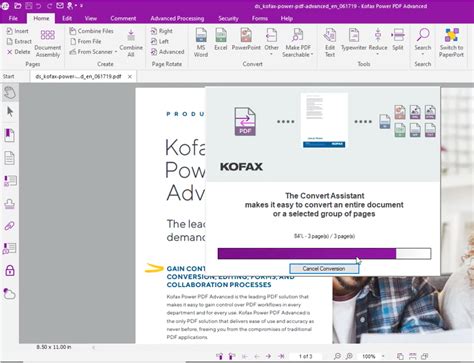Click the undo arrow in title bar

tap(39, 6)
